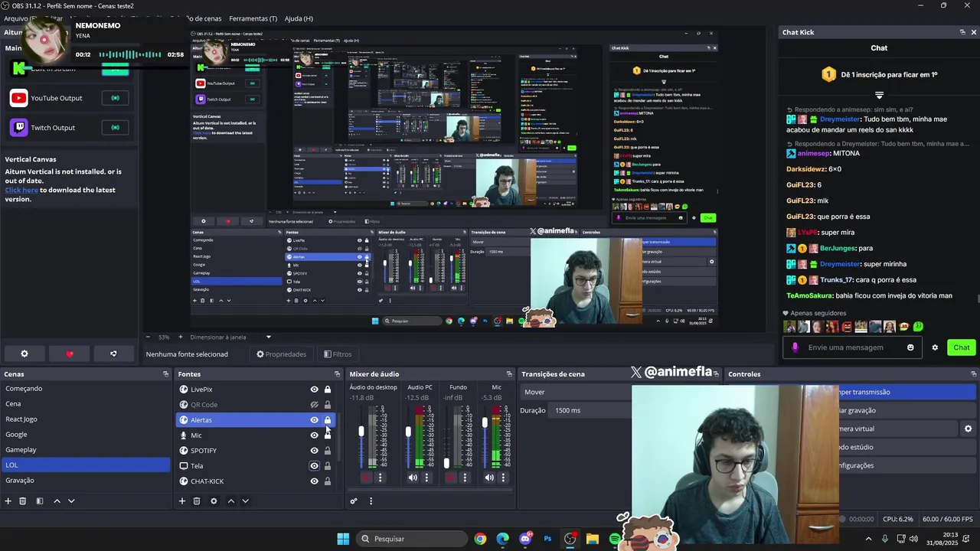Image resolution: width=980 pixels, height=551 pixels.
Task: Pop out the Mixer de áudio dock
Action: tap(509, 374)
